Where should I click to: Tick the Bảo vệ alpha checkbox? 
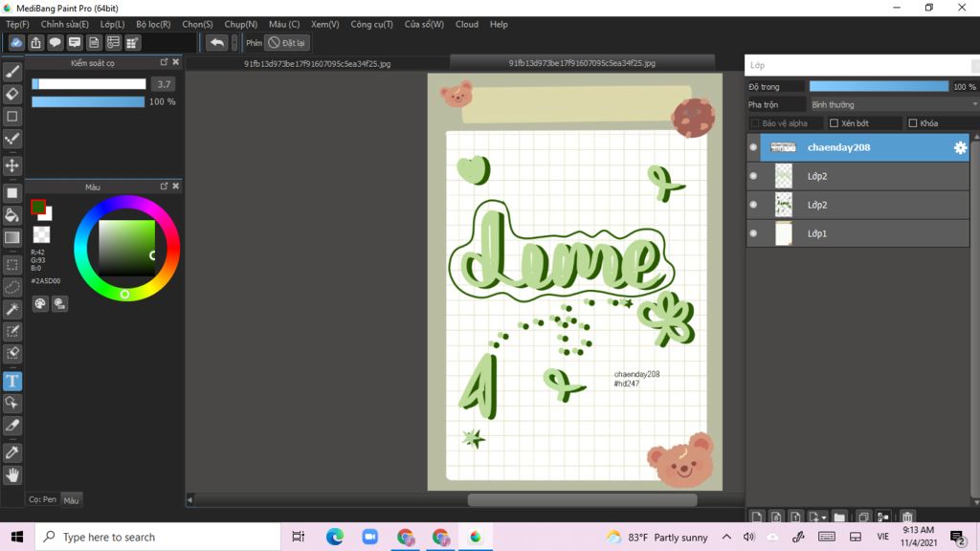[x=754, y=123]
